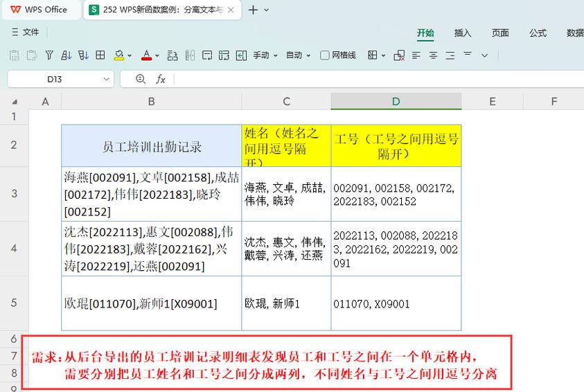Click the boxed left-arrow icon
The height and width of the screenshot is (392, 584).
[241, 55]
